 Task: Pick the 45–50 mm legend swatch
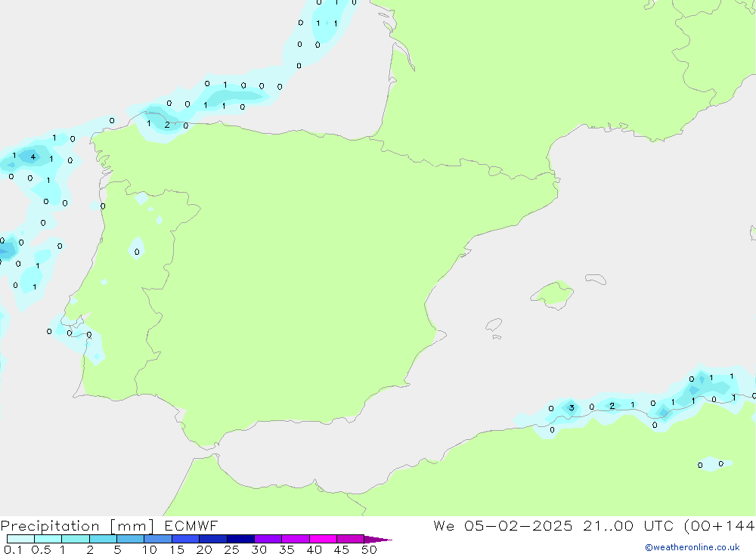tap(351, 539)
